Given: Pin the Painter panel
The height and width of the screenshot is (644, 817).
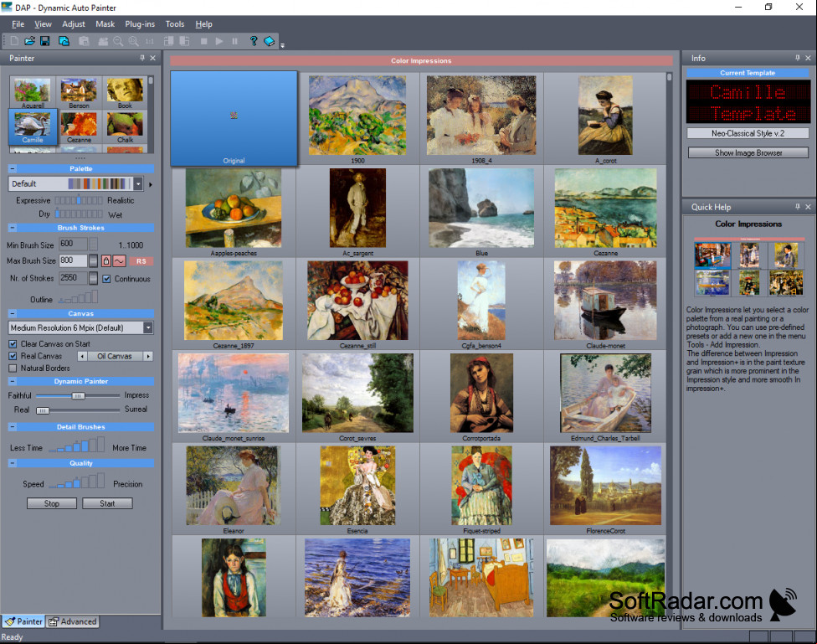Looking at the screenshot, I should pyautogui.click(x=142, y=58).
